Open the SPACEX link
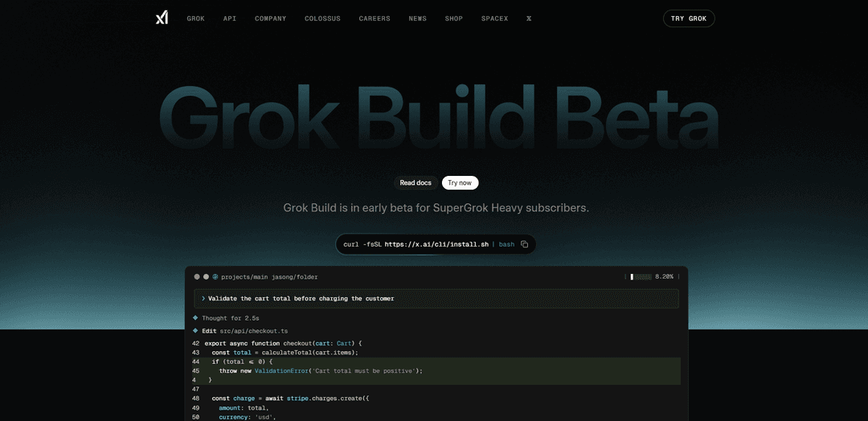This screenshot has width=868, height=421. coord(494,18)
